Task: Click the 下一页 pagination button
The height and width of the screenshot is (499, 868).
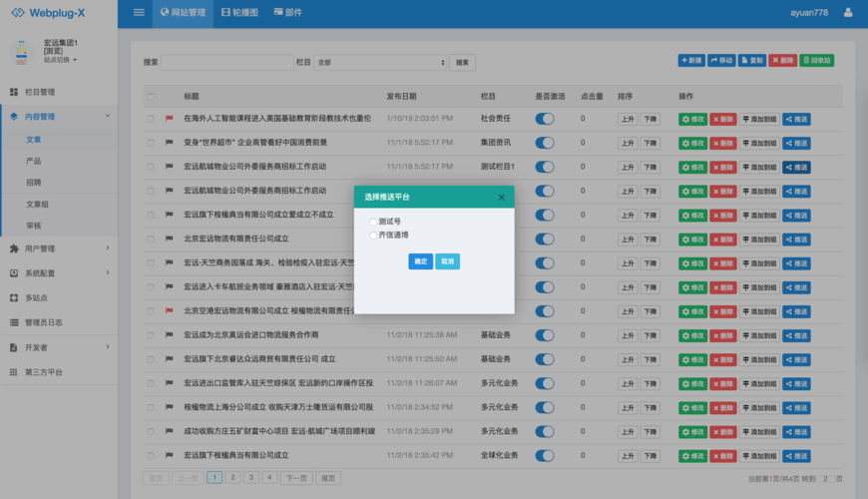Action: click(296, 478)
